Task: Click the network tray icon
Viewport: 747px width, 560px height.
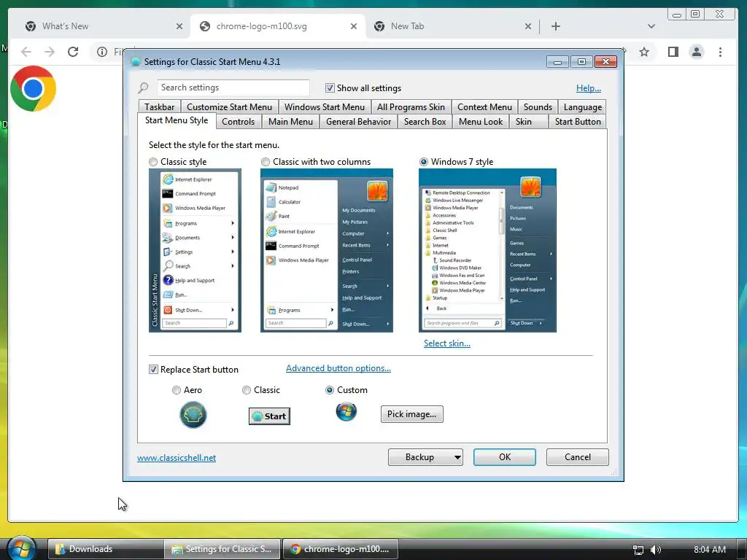Action: point(638,550)
